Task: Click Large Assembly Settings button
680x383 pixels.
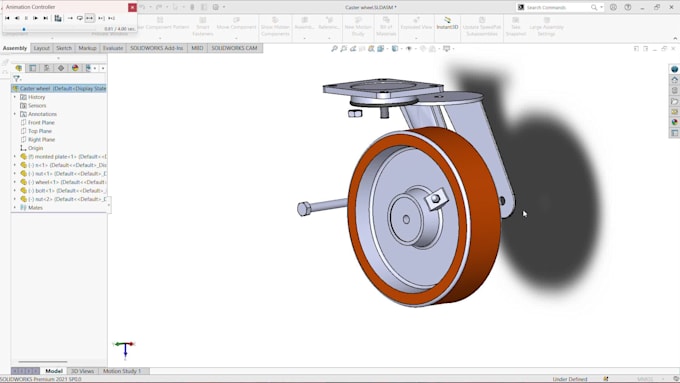Action: point(546,26)
